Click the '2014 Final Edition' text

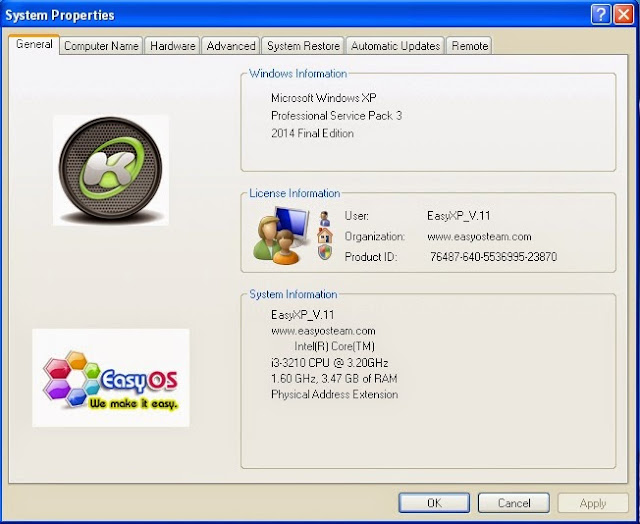tap(312, 133)
